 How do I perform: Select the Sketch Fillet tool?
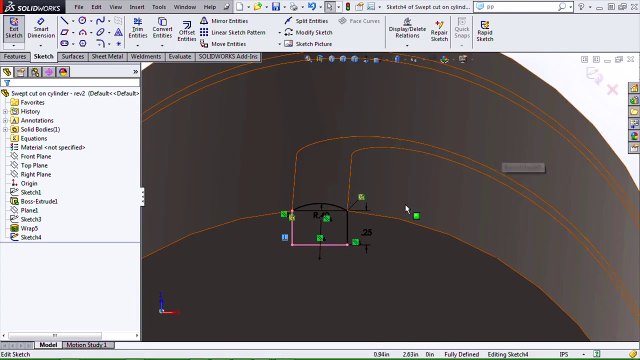100,43
